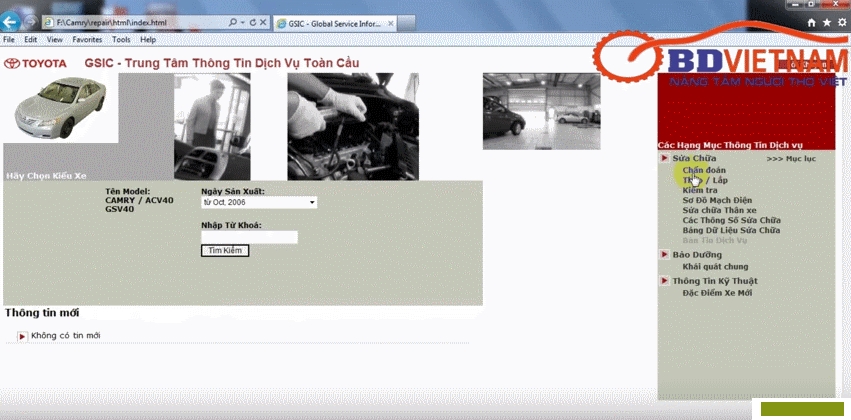Click the red arrow beside Thông Tin Kỹ Thuật
Image resolution: width=851 pixels, height=420 pixels.
[x=664, y=281]
